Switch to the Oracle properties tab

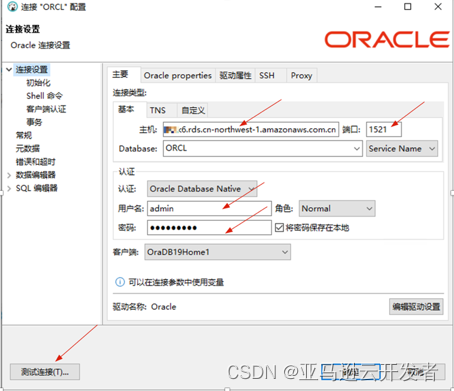click(178, 76)
